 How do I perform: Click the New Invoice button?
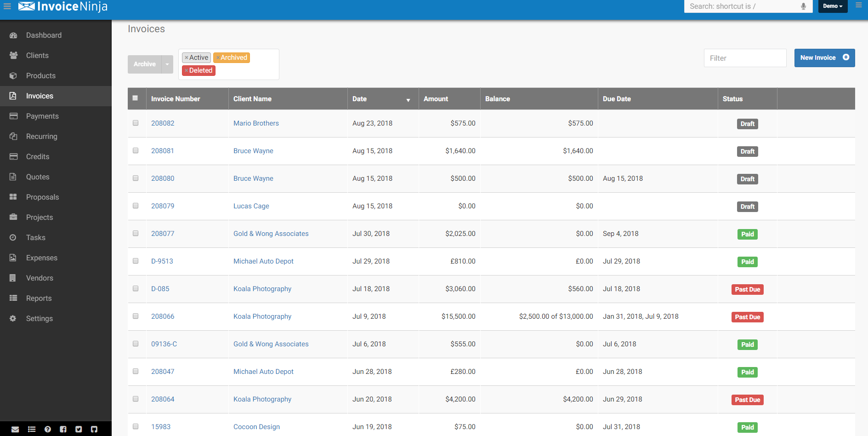click(x=824, y=58)
